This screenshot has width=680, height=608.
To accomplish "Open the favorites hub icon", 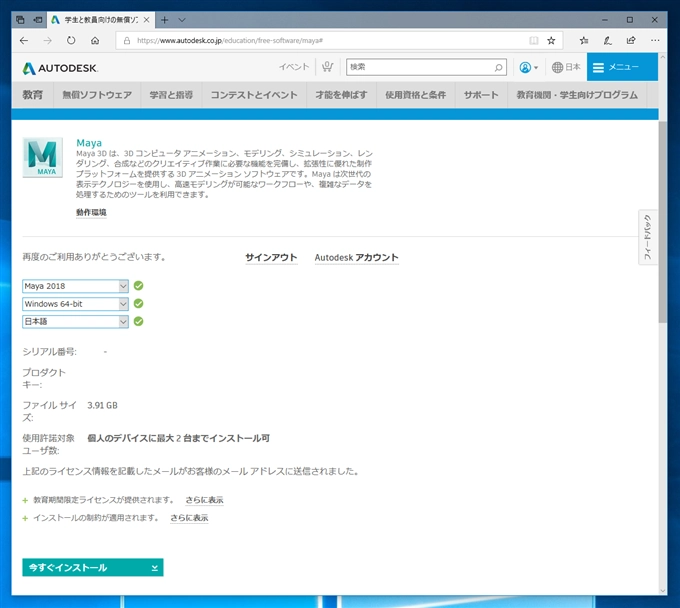I will (x=584, y=41).
